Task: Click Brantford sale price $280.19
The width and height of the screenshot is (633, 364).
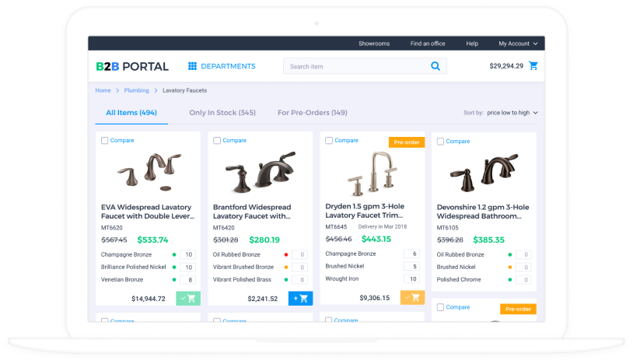Action: click(264, 240)
